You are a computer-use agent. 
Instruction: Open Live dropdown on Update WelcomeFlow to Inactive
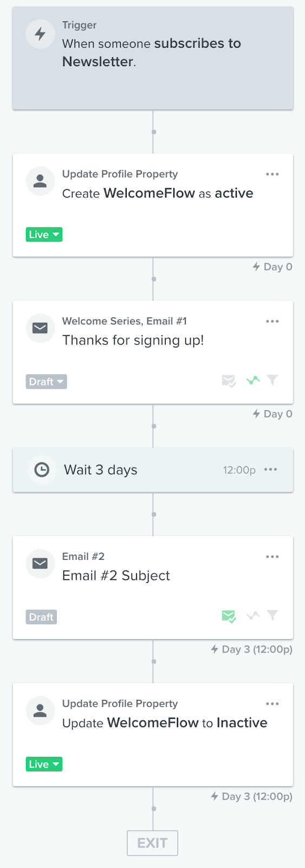point(44,764)
